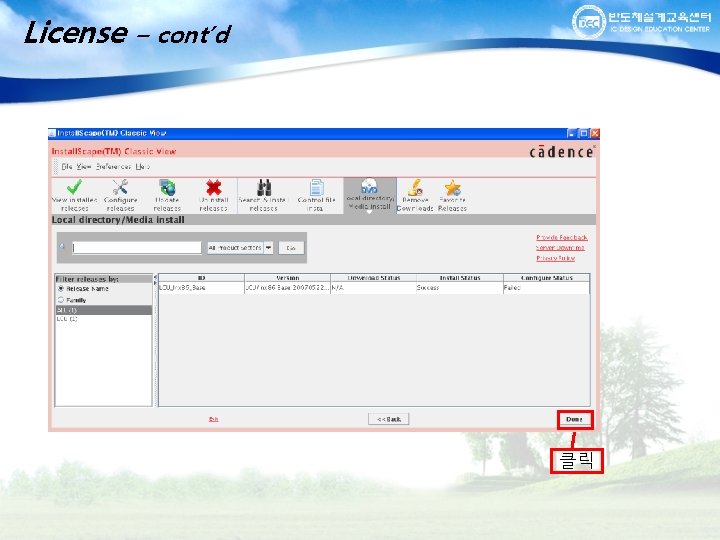Viewport: 720px width, 540px height.
Task: Select the 'Success' install status cell
Action: [460, 288]
